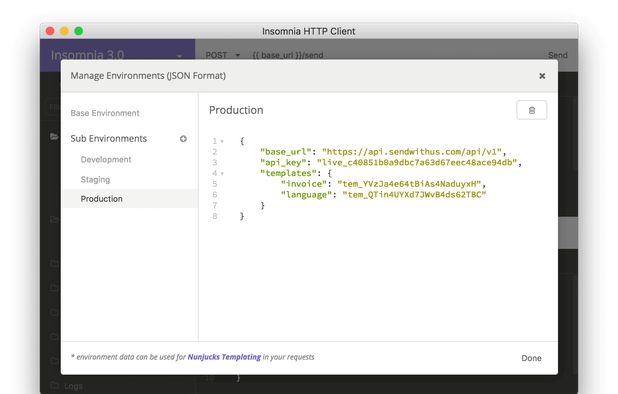Open the Nunjucks Templating link
Viewport: 618px width, 394px height.
(224, 357)
